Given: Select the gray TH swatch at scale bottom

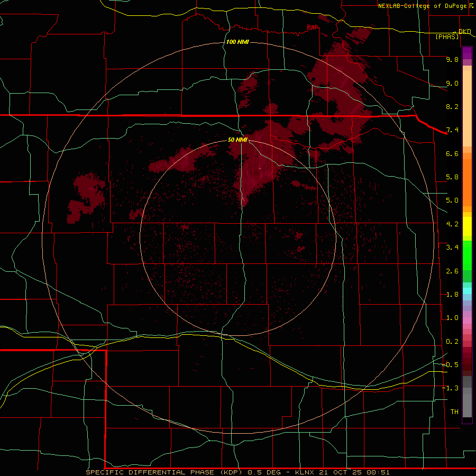Looking at the screenshot, I should (x=467, y=405).
